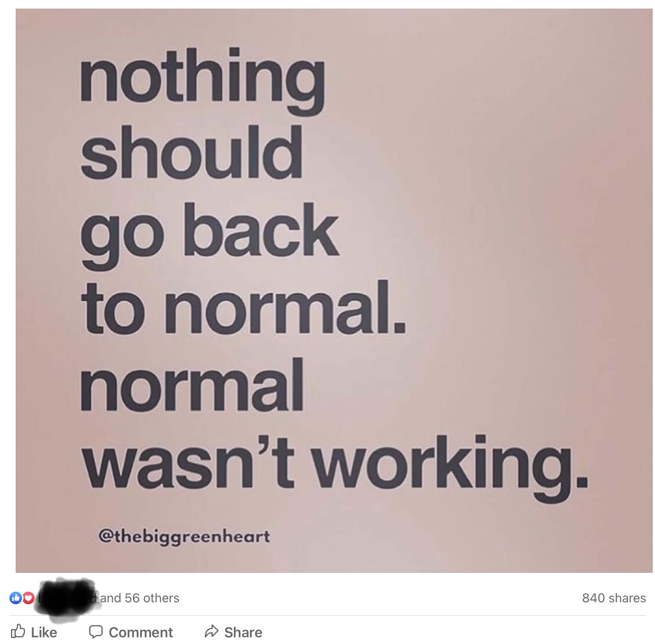The height and width of the screenshot is (644, 655).
Task: Click the speech bubble Comment icon
Action: pos(96,632)
